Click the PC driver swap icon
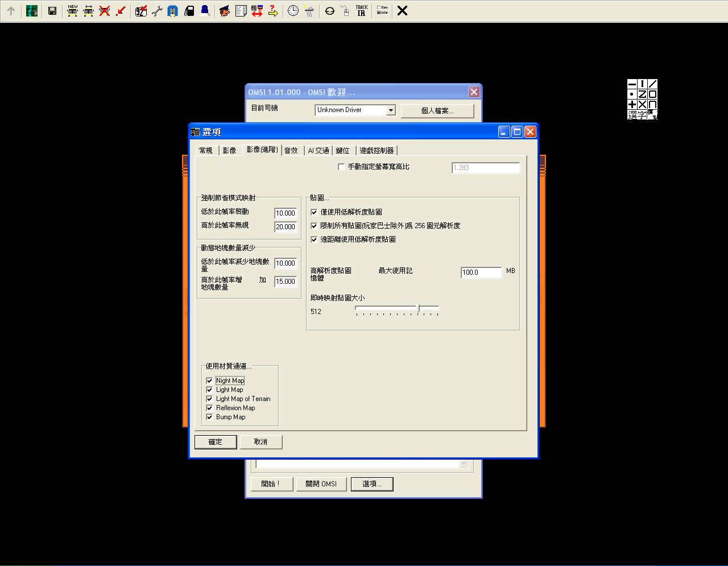The width and height of the screenshot is (728, 566). pos(257,11)
